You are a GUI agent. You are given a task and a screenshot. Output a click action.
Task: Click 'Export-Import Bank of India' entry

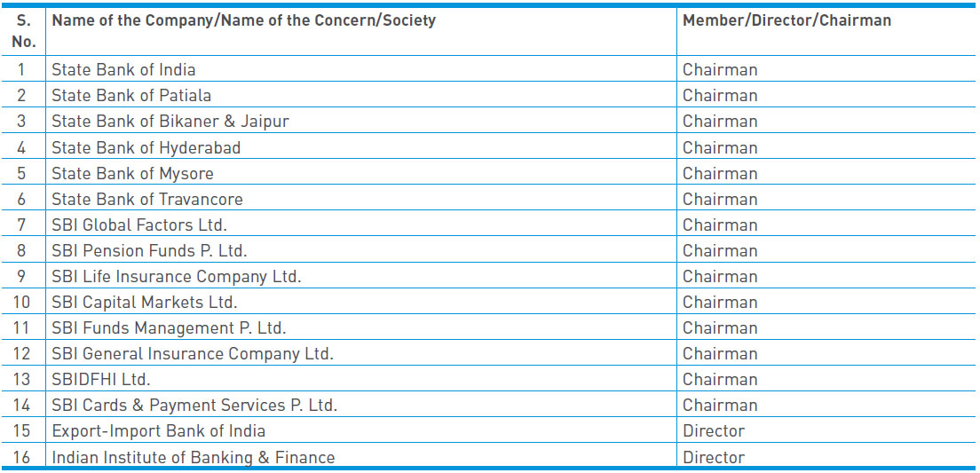[159, 430]
